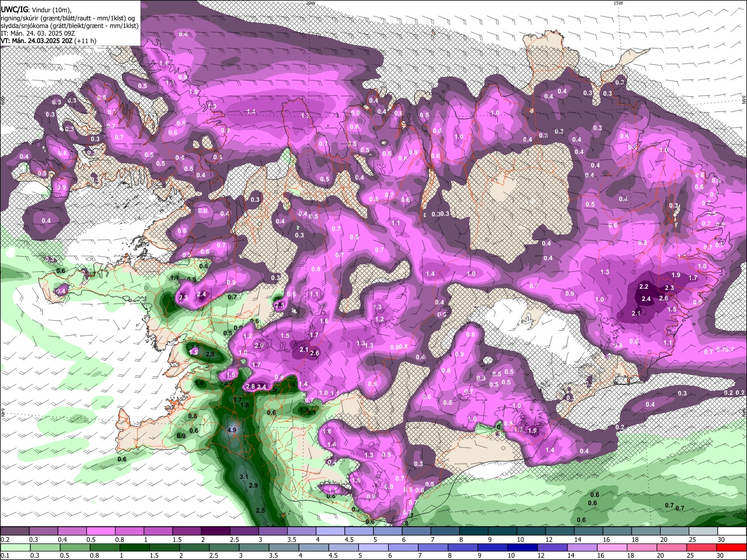
Task: Click the top-row legend swatch starting at 1.5
Action: 187,531
